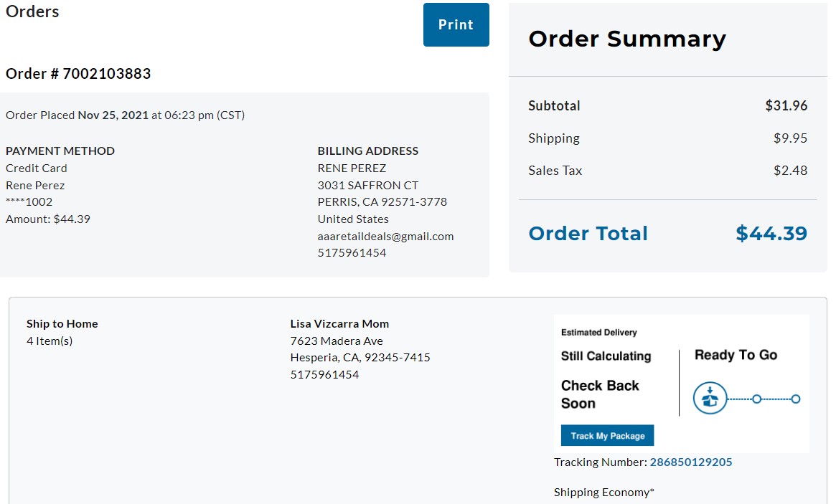
Task: Click the final delivery progress circle
Action: [796, 399]
